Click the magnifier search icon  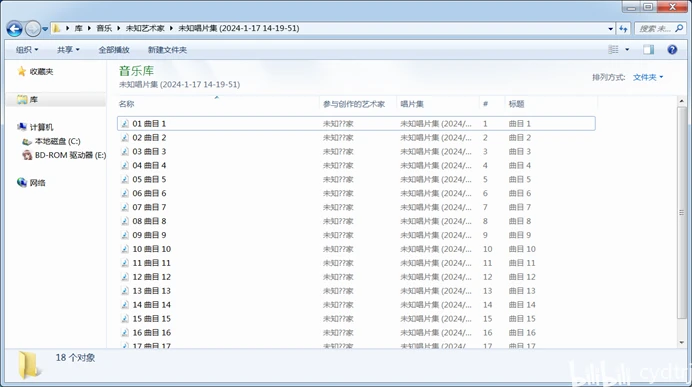coord(679,28)
